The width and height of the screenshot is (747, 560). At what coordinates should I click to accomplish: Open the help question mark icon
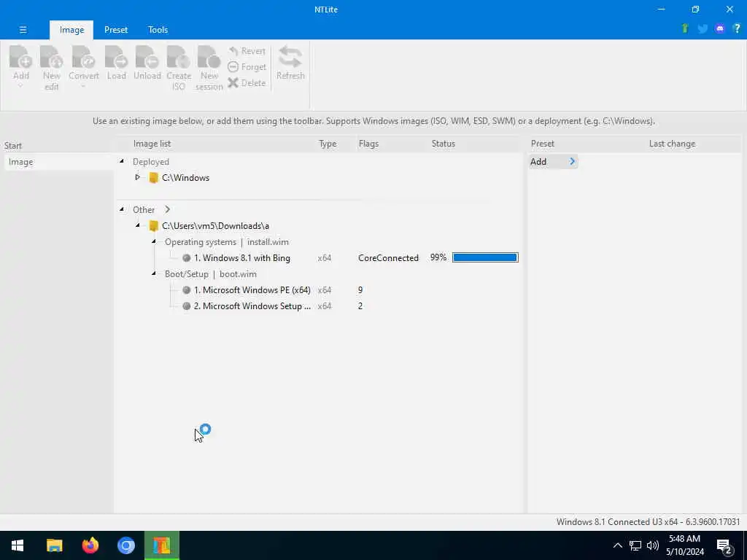[737, 29]
